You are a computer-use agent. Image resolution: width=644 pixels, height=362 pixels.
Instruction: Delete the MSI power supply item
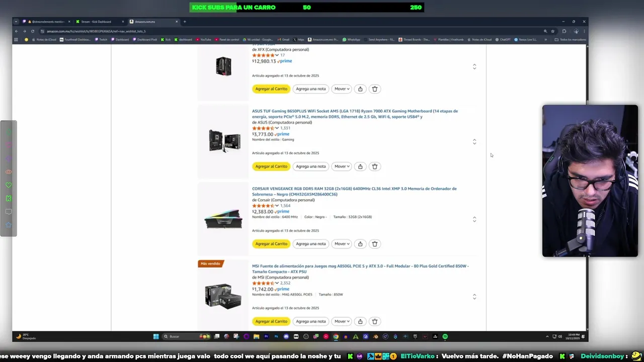click(375, 321)
